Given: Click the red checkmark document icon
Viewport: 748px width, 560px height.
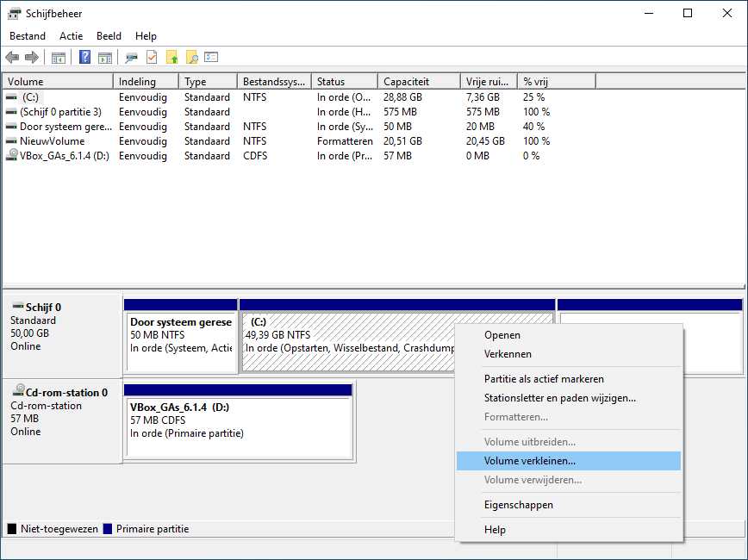Looking at the screenshot, I should pyautogui.click(x=152, y=58).
